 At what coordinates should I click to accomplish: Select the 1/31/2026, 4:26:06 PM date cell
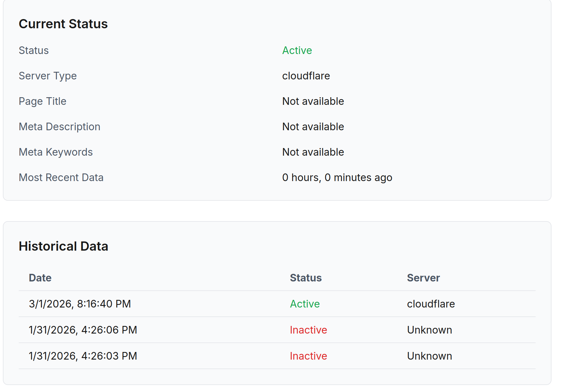[83, 330]
